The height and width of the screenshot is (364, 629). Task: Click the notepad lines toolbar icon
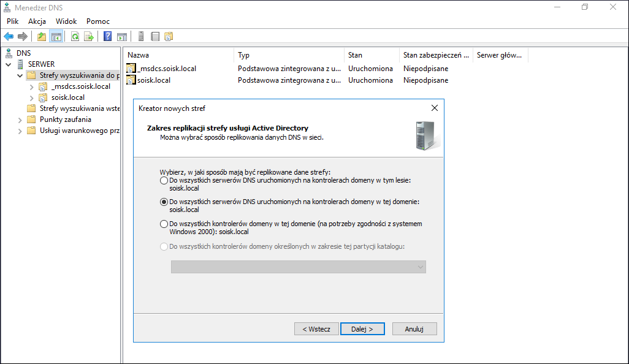coord(155,37)
